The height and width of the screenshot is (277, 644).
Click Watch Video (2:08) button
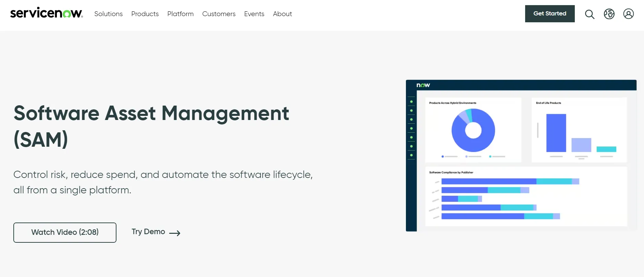(x=65, y=232)
